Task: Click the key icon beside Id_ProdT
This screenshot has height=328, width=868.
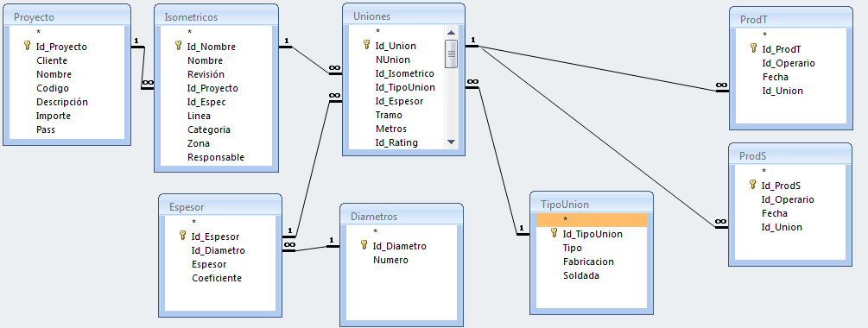Action: (x=753, y=48)
